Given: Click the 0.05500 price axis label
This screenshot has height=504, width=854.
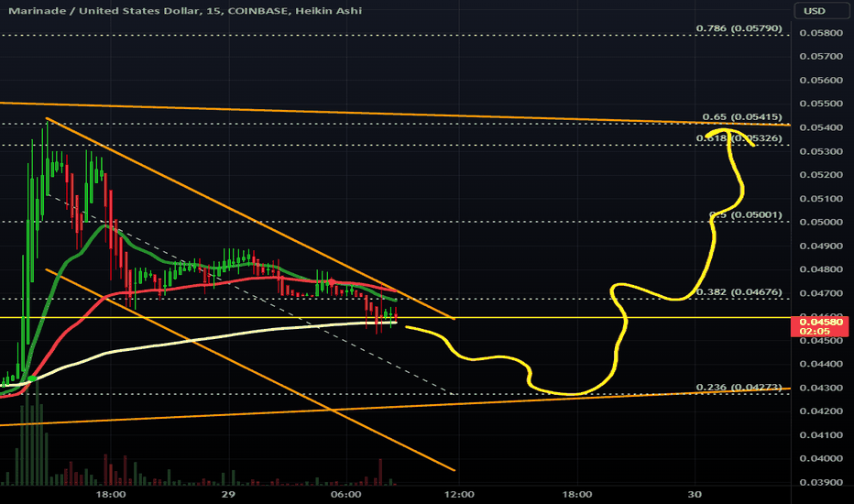Looking at the screenshot, I should pyautogui.click(x=821, y=104).
